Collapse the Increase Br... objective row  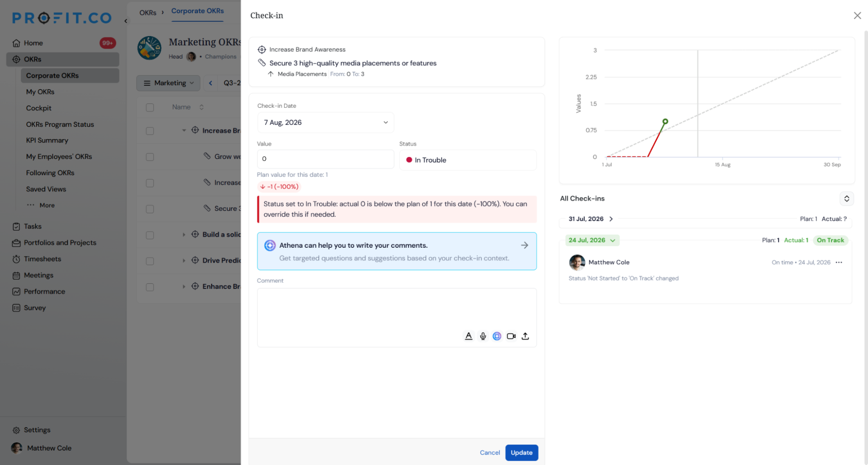click(184, 130)
